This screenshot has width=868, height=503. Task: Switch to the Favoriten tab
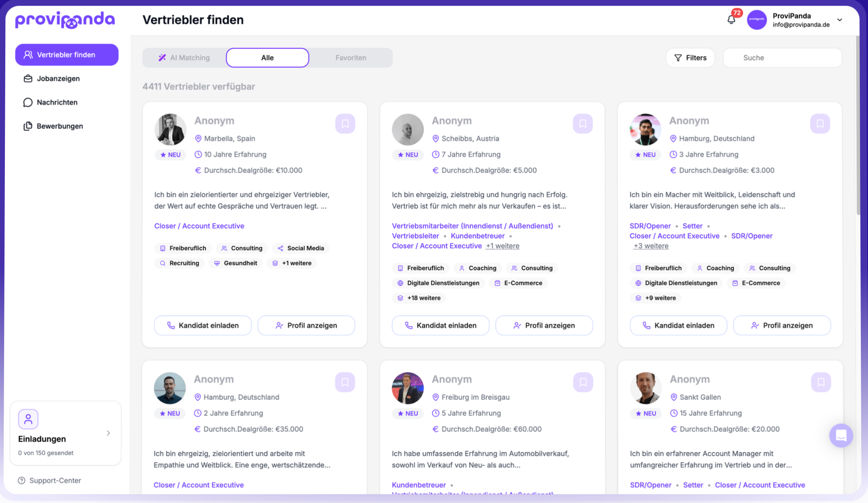350,58
